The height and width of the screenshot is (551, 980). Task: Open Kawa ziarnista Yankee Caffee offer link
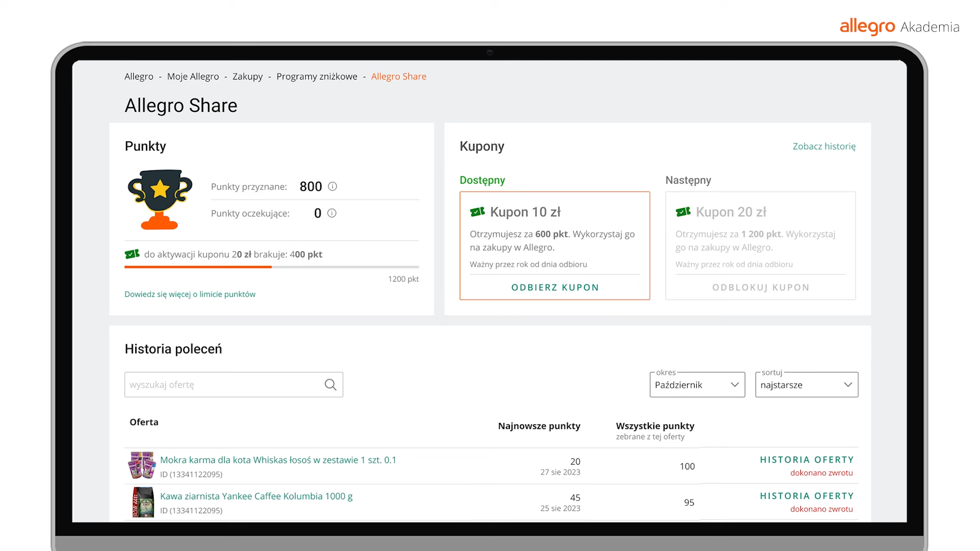256,496
